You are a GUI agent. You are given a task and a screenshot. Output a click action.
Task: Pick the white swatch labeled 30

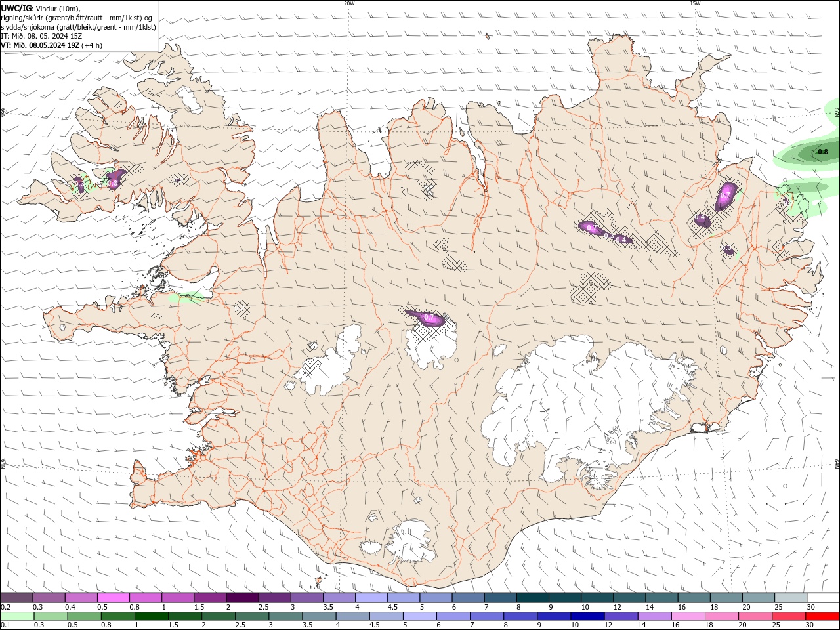point(822,598)
